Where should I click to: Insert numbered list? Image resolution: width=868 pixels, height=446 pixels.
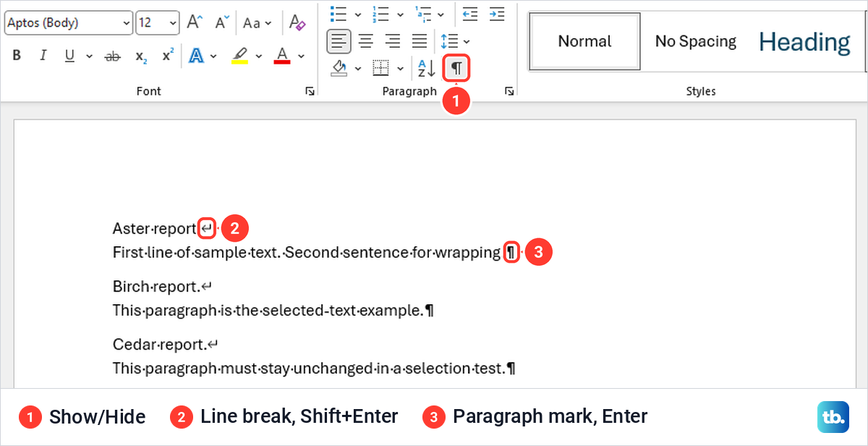(x=380, y=13)
